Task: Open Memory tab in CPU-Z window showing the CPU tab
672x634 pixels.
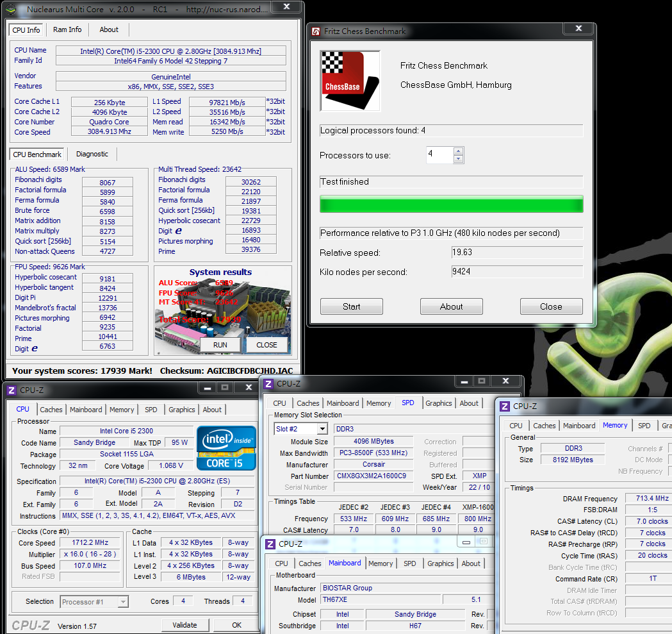Action: [122, 410]
